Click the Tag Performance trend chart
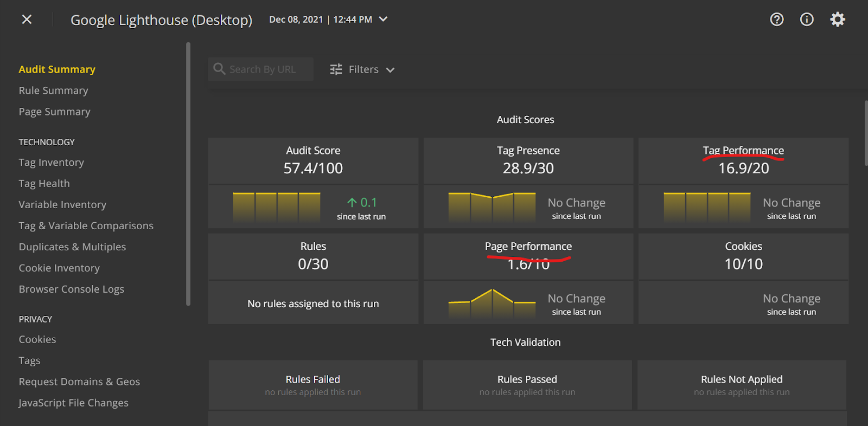868x426 pixels. (707, 208)
